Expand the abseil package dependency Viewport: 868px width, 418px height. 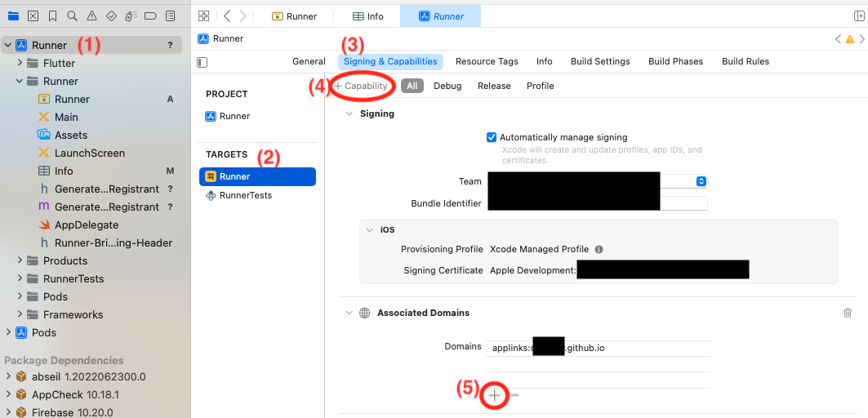pyautogui.click(x=7, y=376)
